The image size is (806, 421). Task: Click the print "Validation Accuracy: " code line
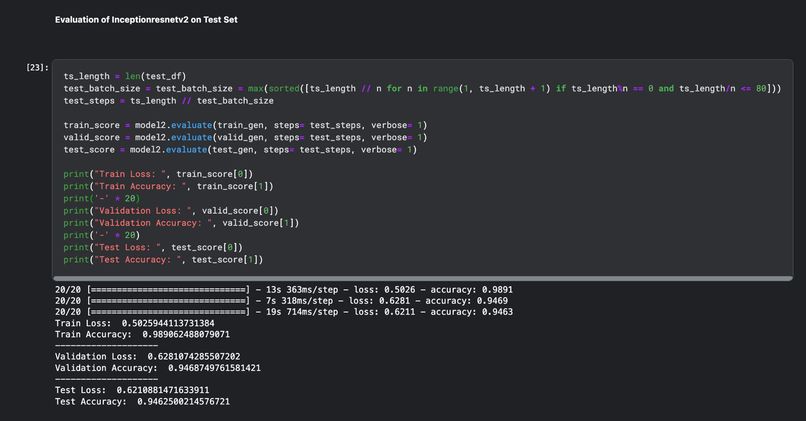pos(181,223)
